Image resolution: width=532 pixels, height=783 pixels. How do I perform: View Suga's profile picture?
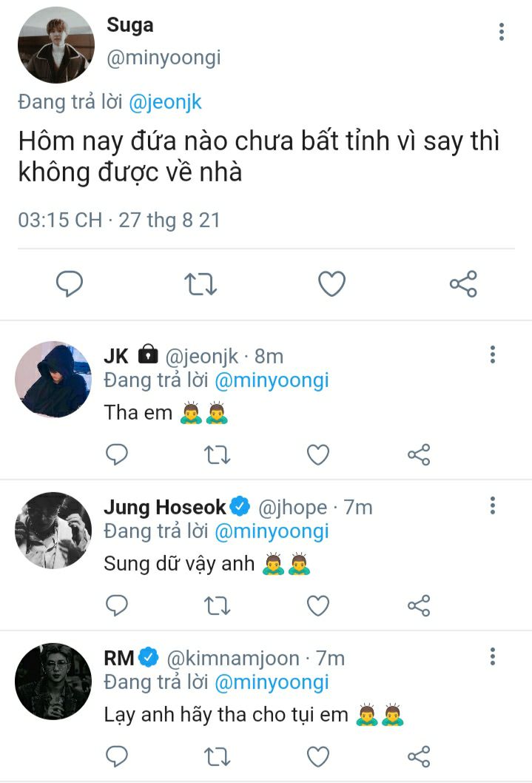point(56,45)
